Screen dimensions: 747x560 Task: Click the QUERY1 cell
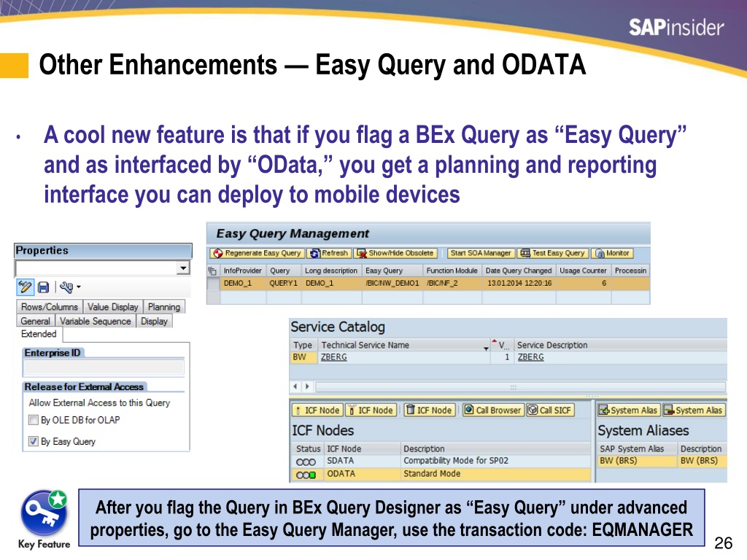(284, 284)
